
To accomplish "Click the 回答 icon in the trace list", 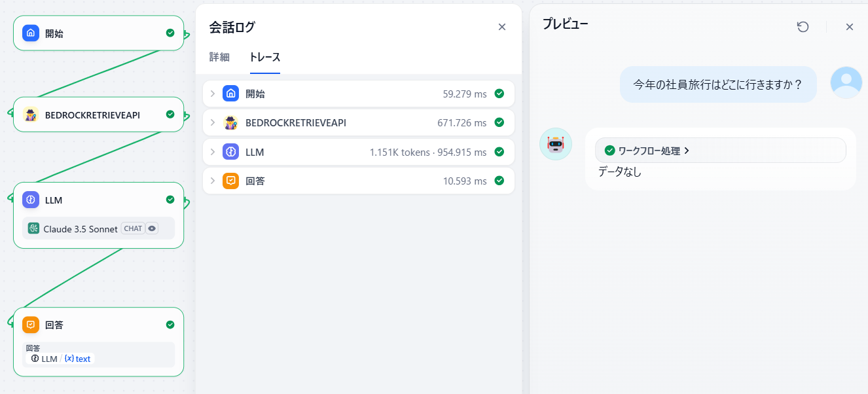I will click(230, 181).
